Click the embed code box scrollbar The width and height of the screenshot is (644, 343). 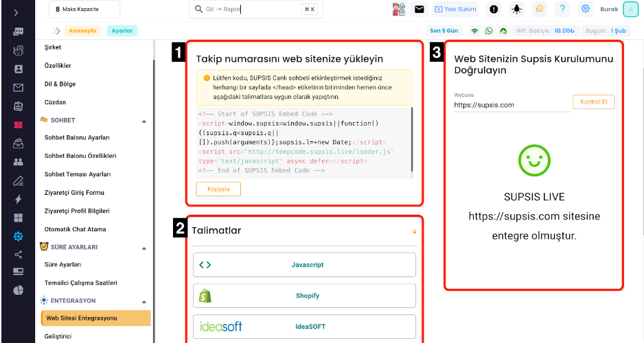coord(412,139)
